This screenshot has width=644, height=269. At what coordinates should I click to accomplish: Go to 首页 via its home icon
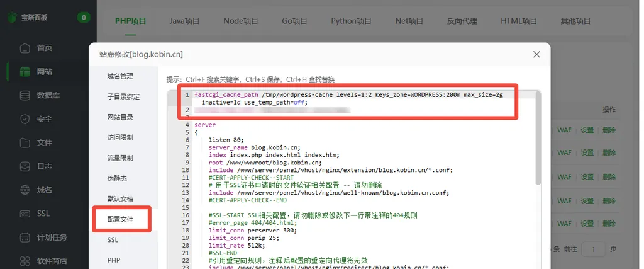point(25,48)
